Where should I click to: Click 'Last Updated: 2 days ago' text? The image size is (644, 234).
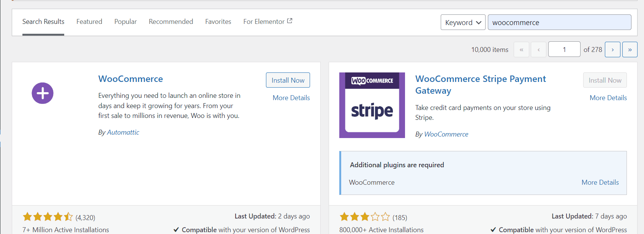tap(272, 216)
